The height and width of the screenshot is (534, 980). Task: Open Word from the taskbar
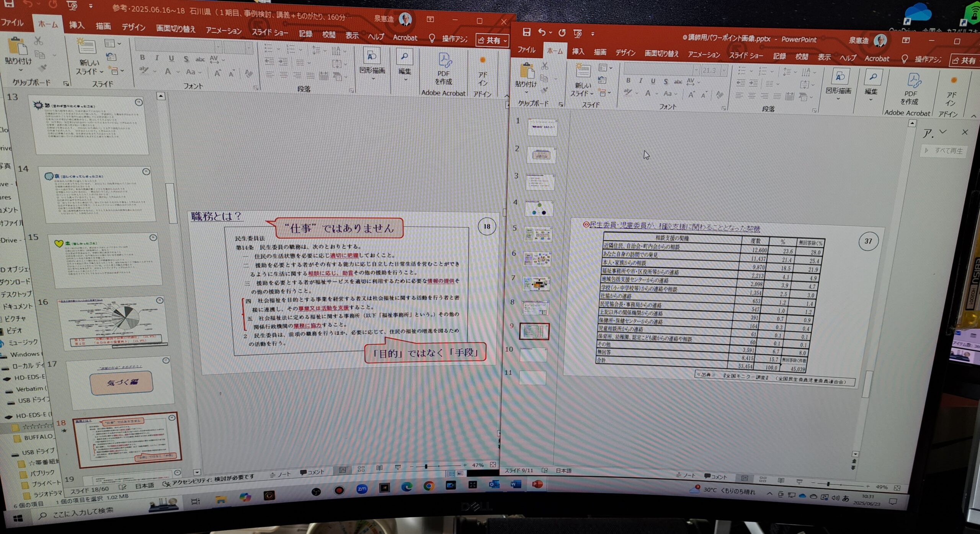[516, 484]
